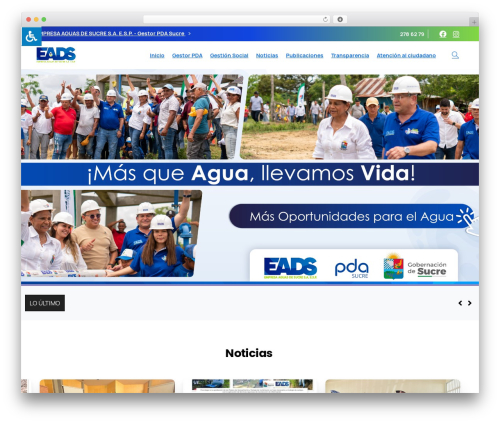Image resolution: width=500 pixels, height=423 pixels.
Task: Open the wheelchair accessibility tools button
Action: [32, 36]
